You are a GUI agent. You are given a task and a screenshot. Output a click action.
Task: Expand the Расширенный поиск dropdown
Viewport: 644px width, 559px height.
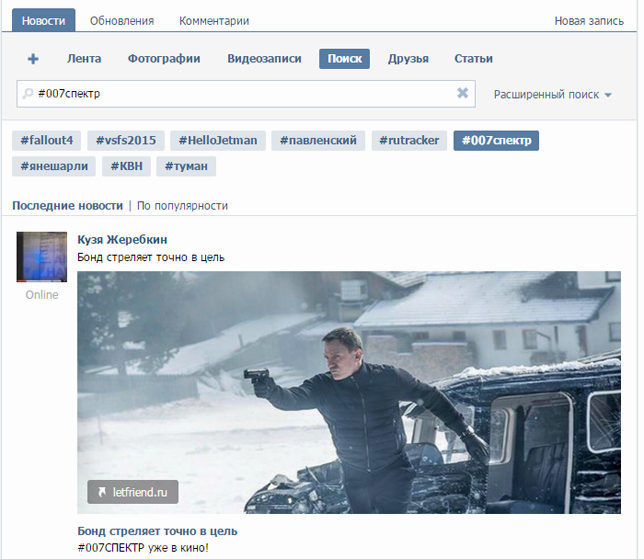(x=552, y=95)
